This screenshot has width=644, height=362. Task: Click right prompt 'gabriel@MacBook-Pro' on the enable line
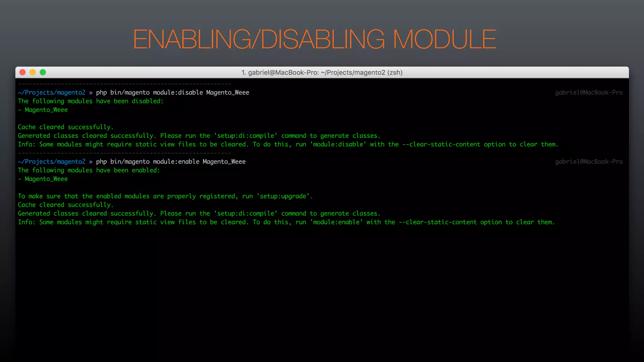589,162
